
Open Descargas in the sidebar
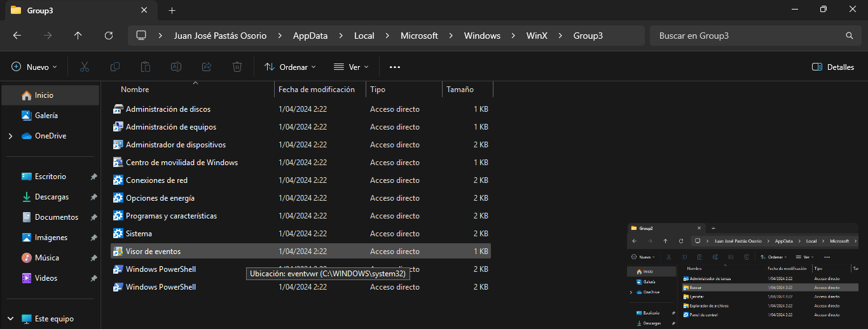click(x=50, y=197)
